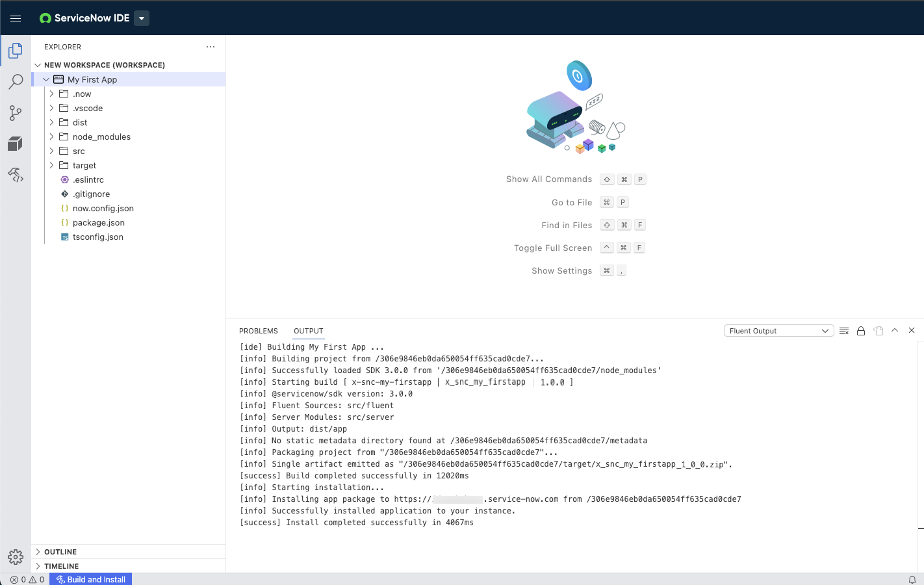This screenshot has width=924, height=585.
Task: Open the ServiceNow IDE dropdown arrow
Action: tap(142, 18)
